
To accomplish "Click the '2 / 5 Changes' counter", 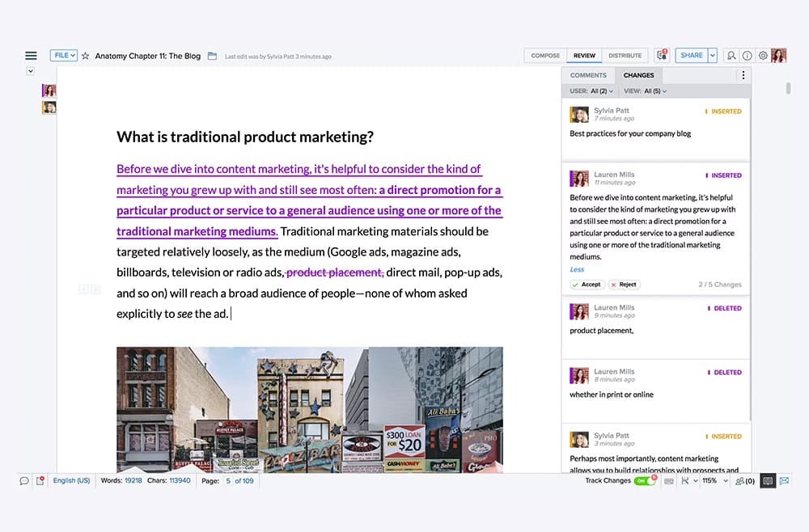I will pyautogui.click(x=720, y=285).
